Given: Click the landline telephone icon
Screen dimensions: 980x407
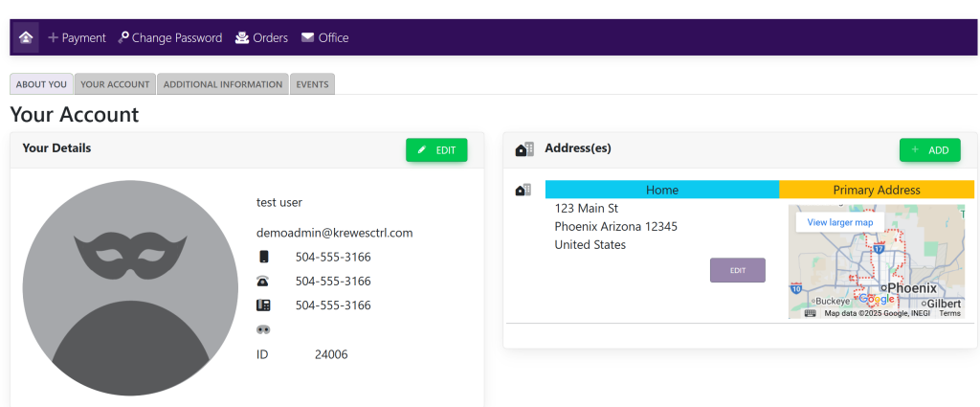Looking at the screenshot, I should tap(264, 282).
